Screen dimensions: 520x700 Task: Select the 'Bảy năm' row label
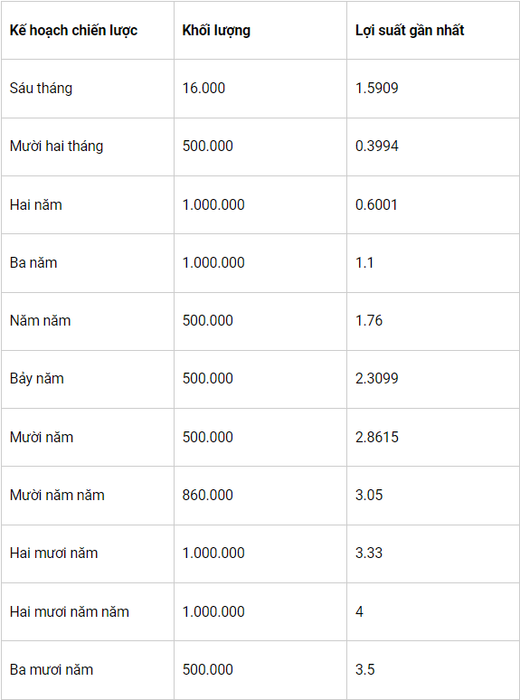[x=37, y=379]
